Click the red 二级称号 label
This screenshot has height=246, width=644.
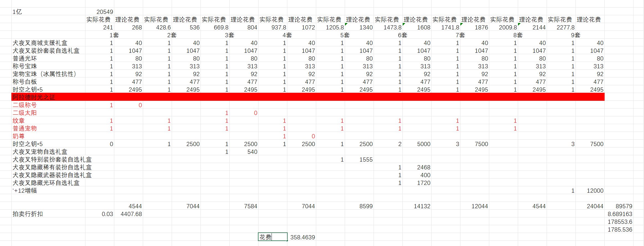tap(48, 105)
